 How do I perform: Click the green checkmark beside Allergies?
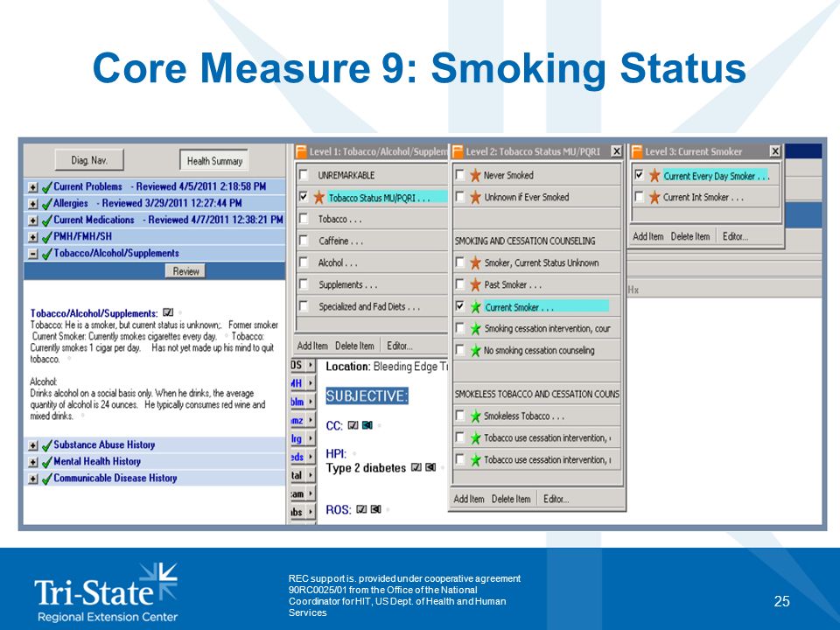click(x=46, y=204)
